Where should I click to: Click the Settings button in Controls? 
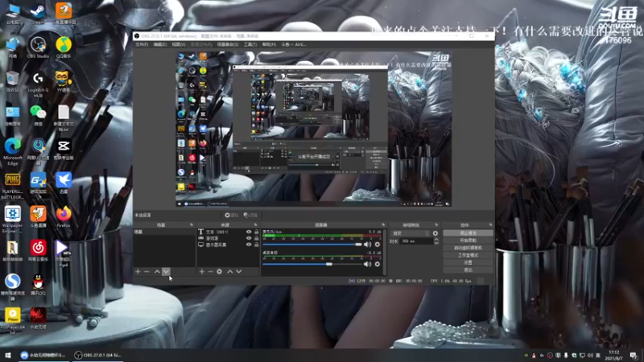coord(469,262)
